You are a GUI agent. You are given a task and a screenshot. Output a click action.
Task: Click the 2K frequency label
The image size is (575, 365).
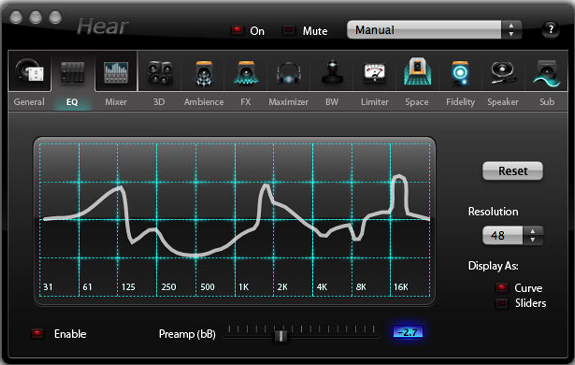pos(282,286)
